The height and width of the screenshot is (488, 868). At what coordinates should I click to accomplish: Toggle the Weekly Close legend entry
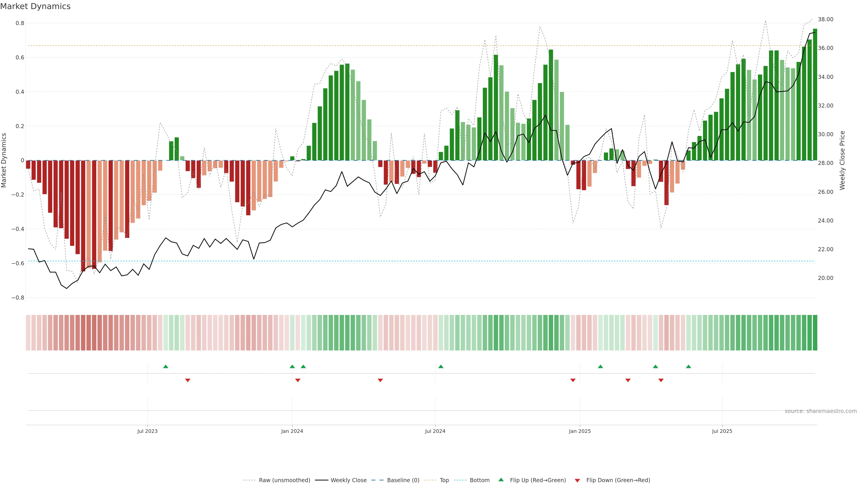point(348,480)
